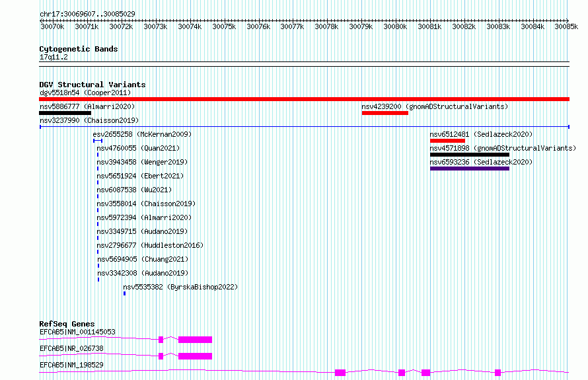Click the 30075k ruler tick label
The width and height of the screenshot is (588, 380).
[x=224, y=26]
